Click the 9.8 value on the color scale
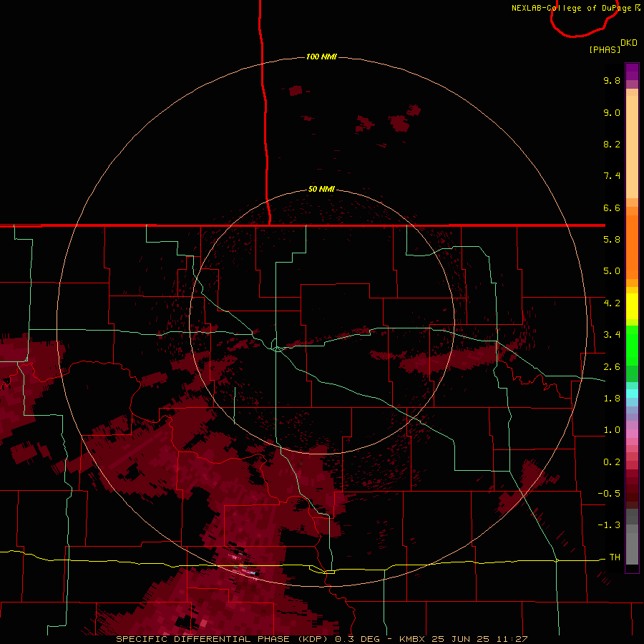This screenshot has height=644, width=644. [x=612, y=80]
